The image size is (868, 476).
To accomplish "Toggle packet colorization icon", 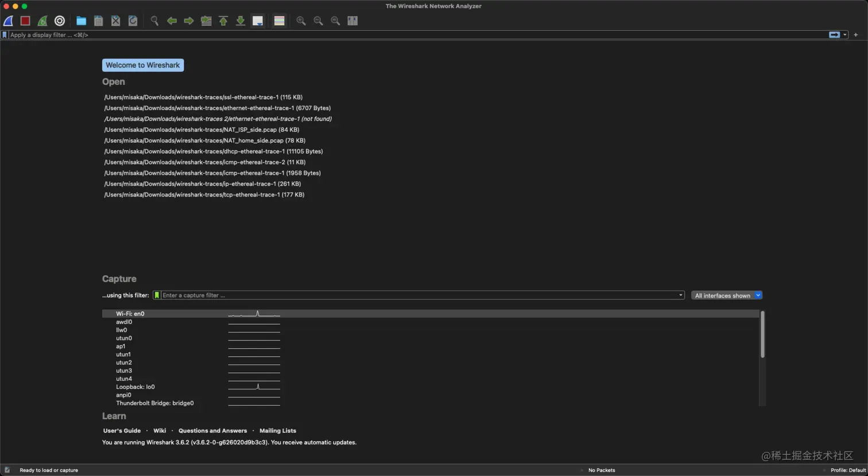I will pyautogui.click(x=280, y=21).
